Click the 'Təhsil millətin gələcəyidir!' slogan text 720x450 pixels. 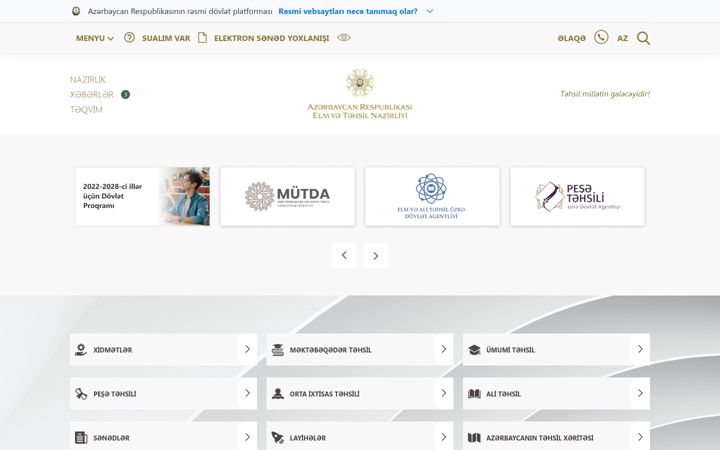pyautogui.click(x=605, y=94)
